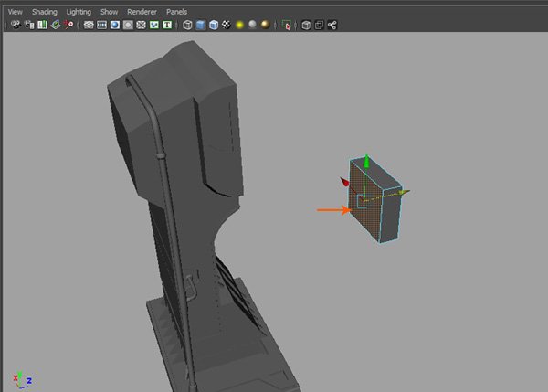The image size is (548, 392).
Task: Click X-Ray Active Components icon
Action: point(319,25)
